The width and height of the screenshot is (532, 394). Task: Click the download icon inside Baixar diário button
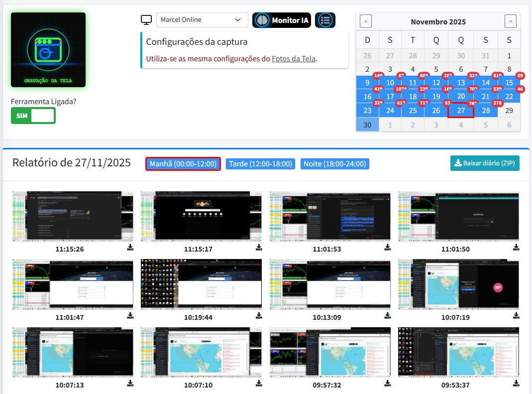[x=458, y=163]
